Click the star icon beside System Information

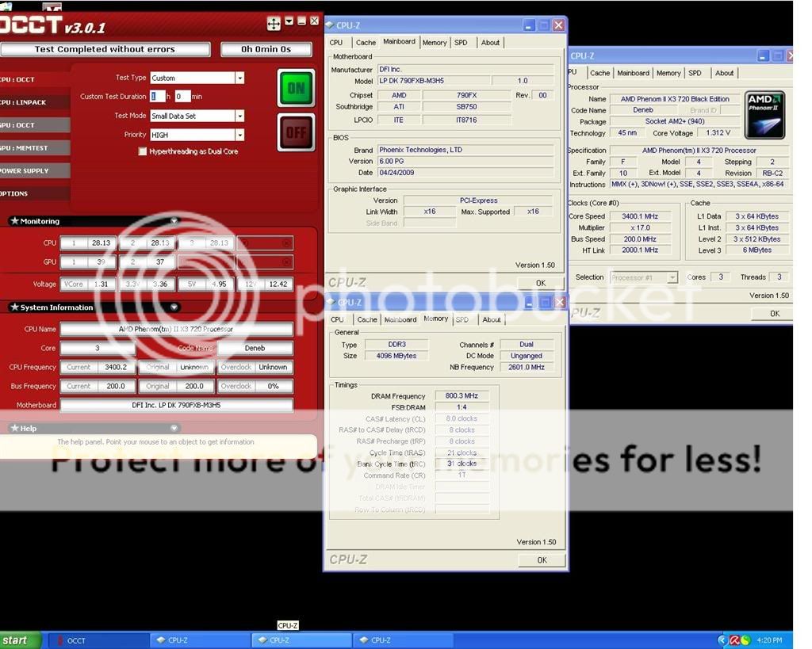[x=14, y=307]
